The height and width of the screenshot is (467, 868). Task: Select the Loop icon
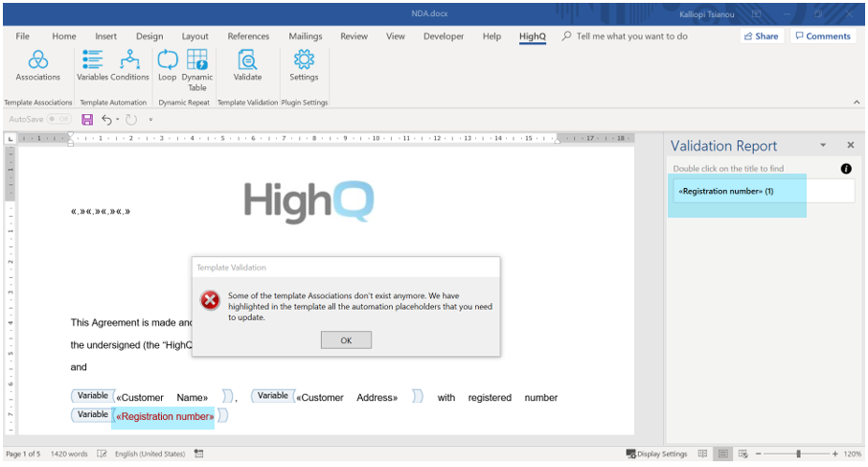(x=168, y=65)
